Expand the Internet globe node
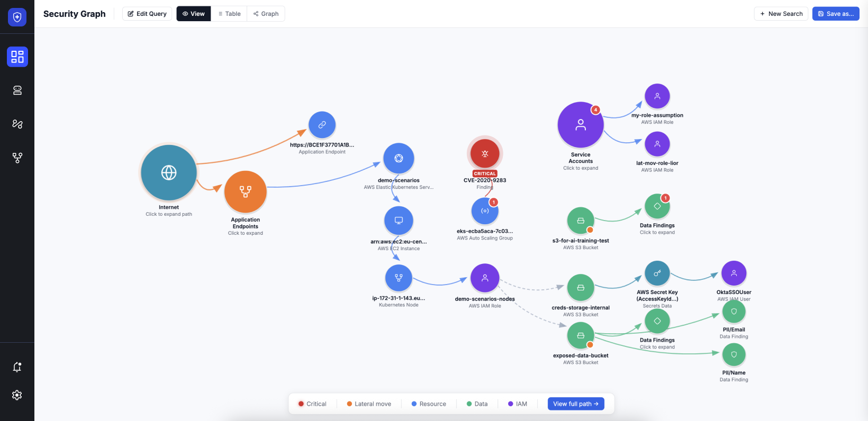Viewport: 868px width, 421px height. (x=169, y=173)
